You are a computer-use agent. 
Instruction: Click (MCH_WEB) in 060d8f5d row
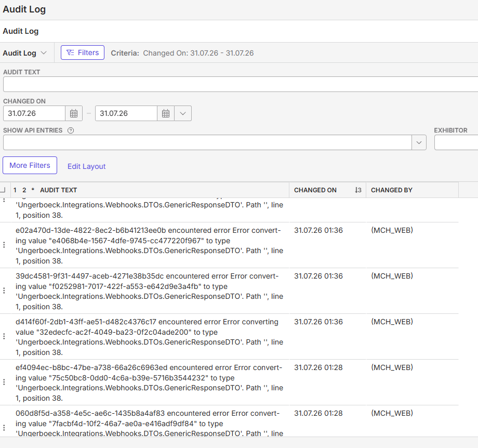click(x=392, y=413)
